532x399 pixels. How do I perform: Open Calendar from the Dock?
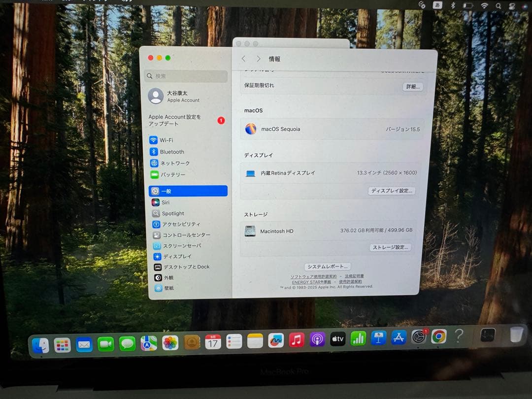tap(212, 342)
